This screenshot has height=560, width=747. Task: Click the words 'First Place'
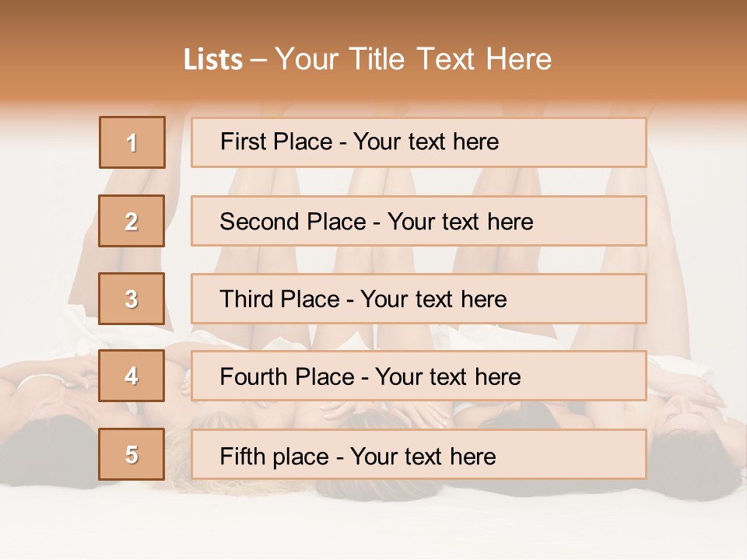pos(276,142)
